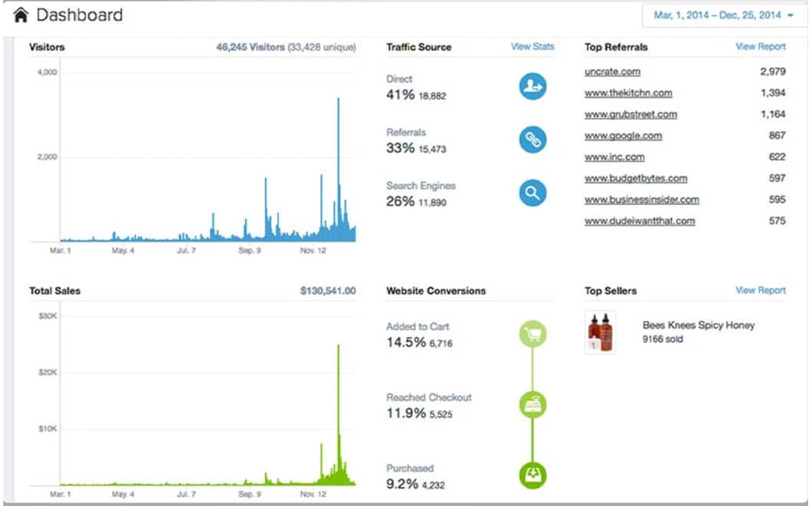Click the Reached Checkout 11.9% value

coord(406,413)
